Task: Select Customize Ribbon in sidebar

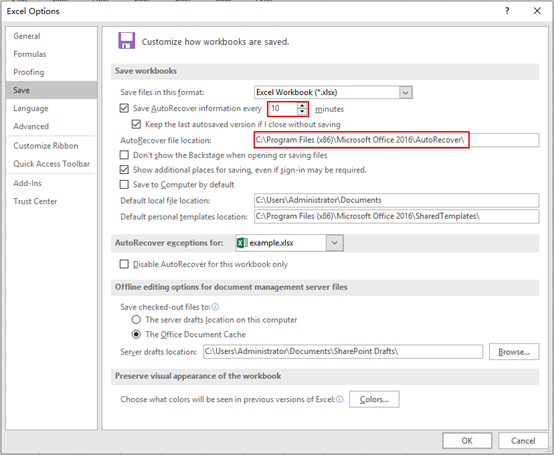Action: (x=46, y=146)
